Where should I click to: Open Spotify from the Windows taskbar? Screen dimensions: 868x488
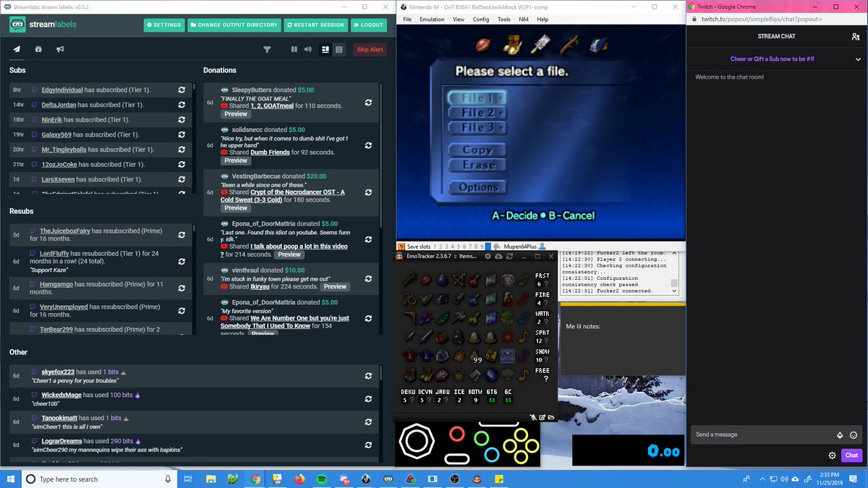point(323,479)
